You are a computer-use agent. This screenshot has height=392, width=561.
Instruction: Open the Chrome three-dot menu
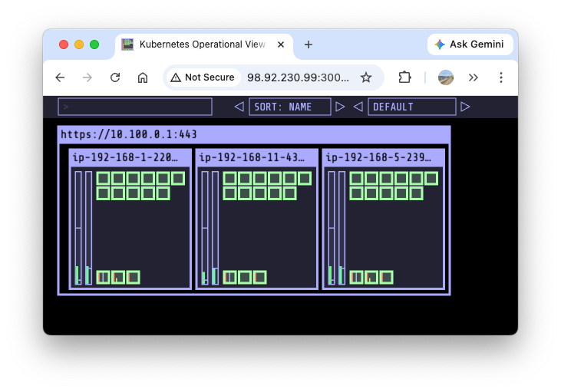pyautogui.click(x=501, y=77)
